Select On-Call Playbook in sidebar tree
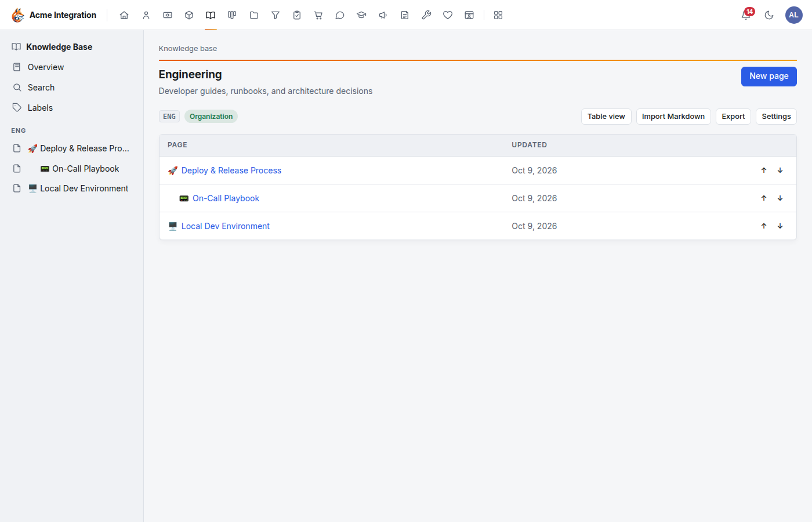Image resolution: width=812 pixels, height=522 pixels. pyautogui.click(x=72, y=169)
